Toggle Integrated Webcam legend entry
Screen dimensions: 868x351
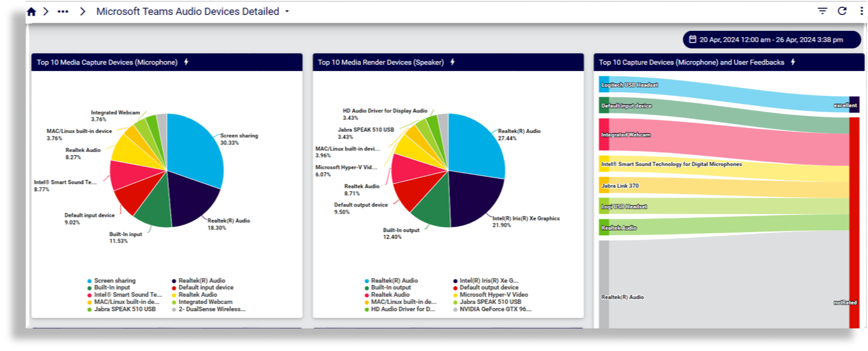[202, 302]
